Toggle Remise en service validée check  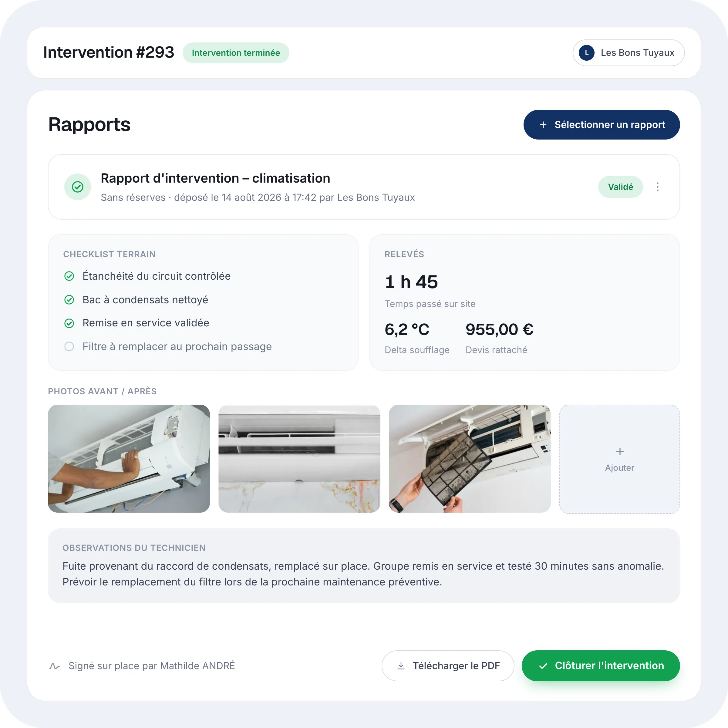click(x=69, y=323)
